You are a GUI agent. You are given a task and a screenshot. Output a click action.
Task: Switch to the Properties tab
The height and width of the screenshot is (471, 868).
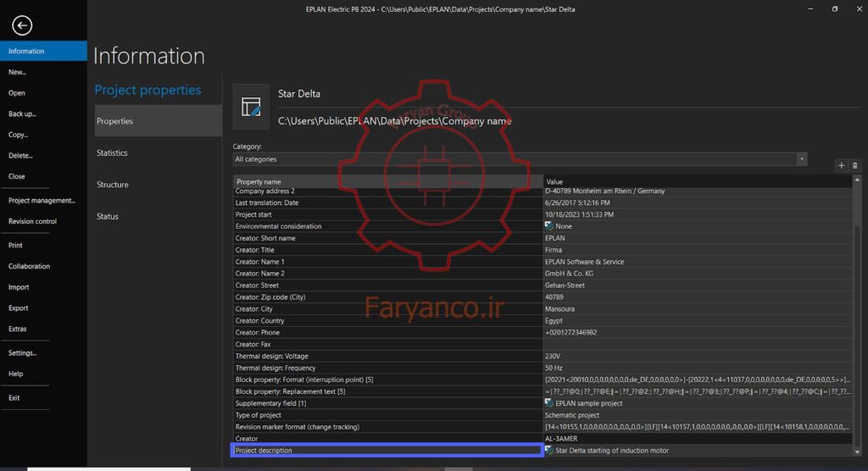[x=159, y=120]
